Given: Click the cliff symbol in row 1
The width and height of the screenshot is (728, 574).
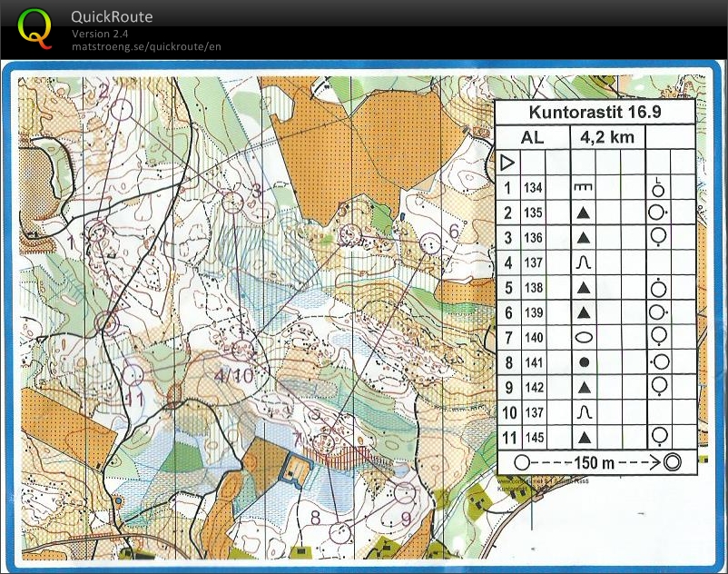Looking at the screenshot, I should coord(584,188).
